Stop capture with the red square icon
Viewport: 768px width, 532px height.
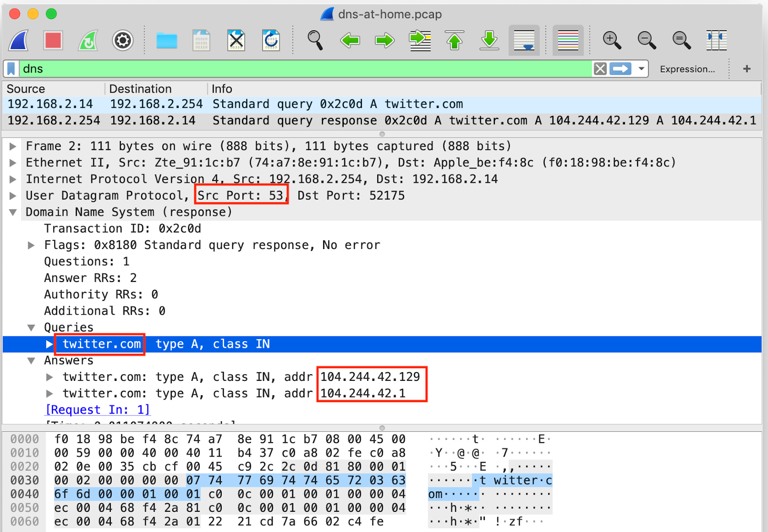coord(53,40)
